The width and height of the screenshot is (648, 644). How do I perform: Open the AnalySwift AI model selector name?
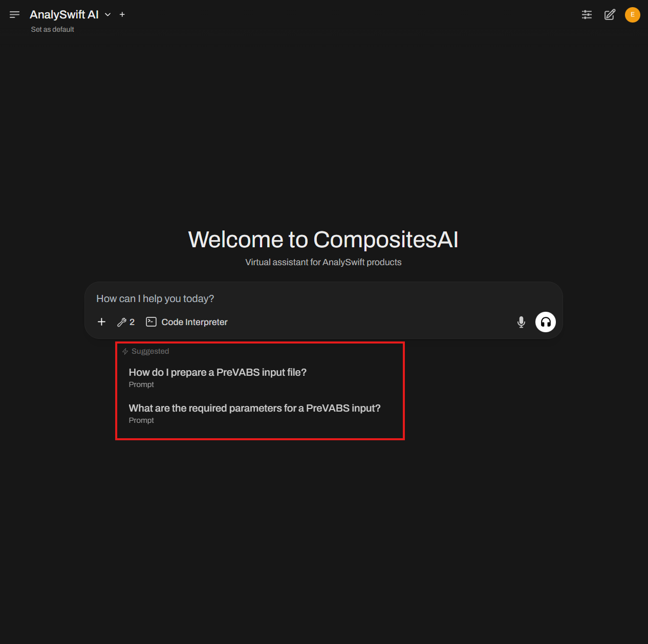(x=64, y=14)
